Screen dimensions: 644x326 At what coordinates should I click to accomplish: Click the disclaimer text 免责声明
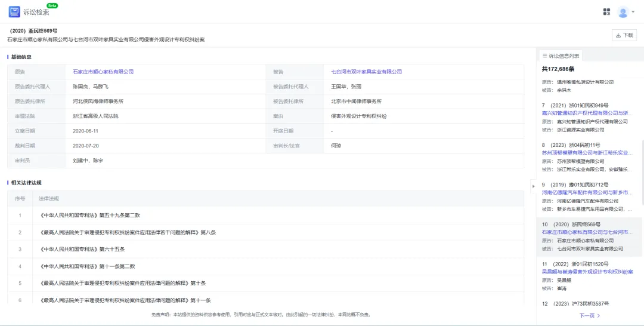coord(261,315)
